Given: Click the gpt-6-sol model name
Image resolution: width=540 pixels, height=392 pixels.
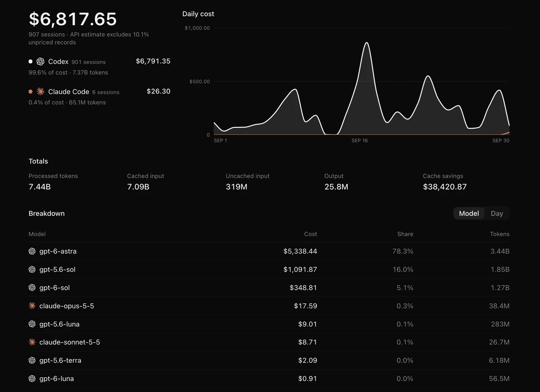Looking at the screenshot, I should pyautogui.click(x=54, y=288).
